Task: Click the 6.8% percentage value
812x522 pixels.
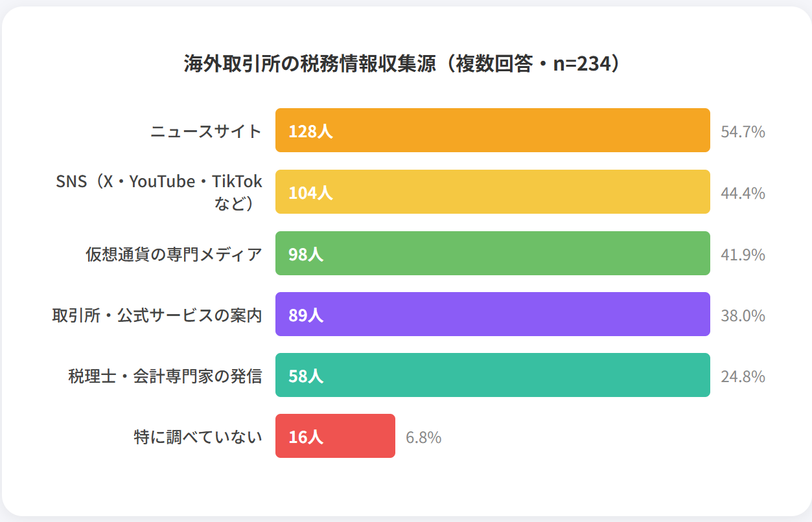Action: tap(423, 437)
